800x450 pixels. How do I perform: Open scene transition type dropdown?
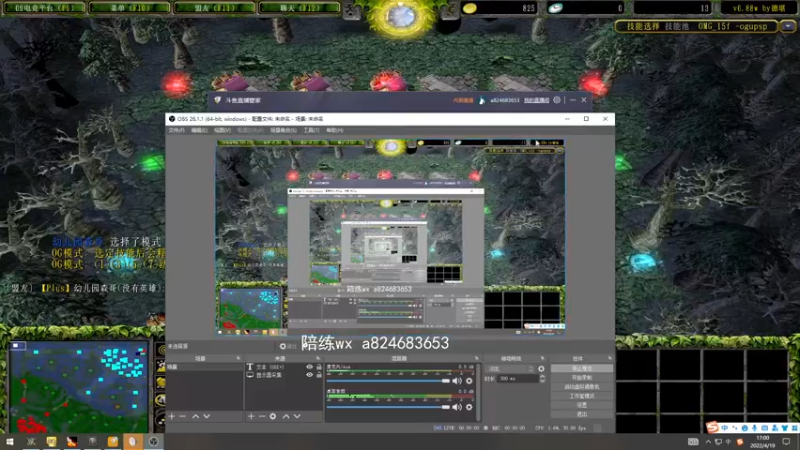click(510, 368)
